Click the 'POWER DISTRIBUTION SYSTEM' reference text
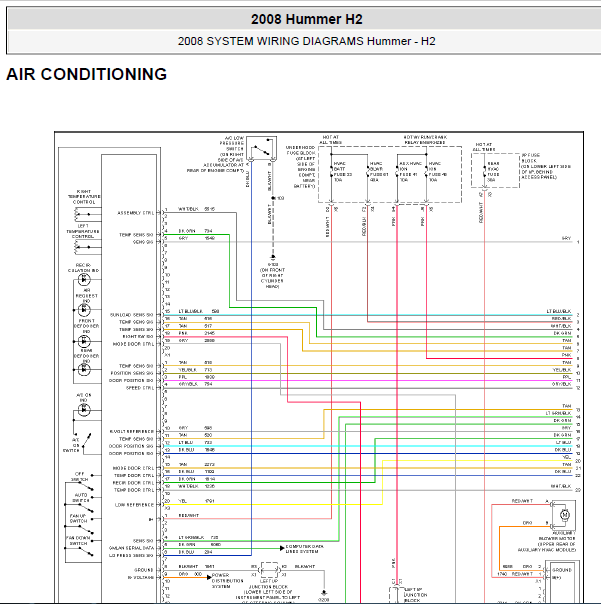Viewport: 601px width, 604px height. [227, 581]
